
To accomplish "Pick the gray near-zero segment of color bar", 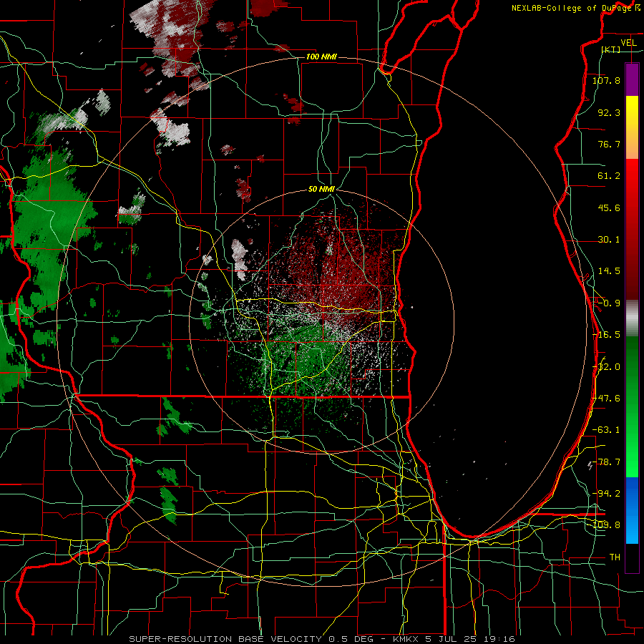I will click(632, 318).
